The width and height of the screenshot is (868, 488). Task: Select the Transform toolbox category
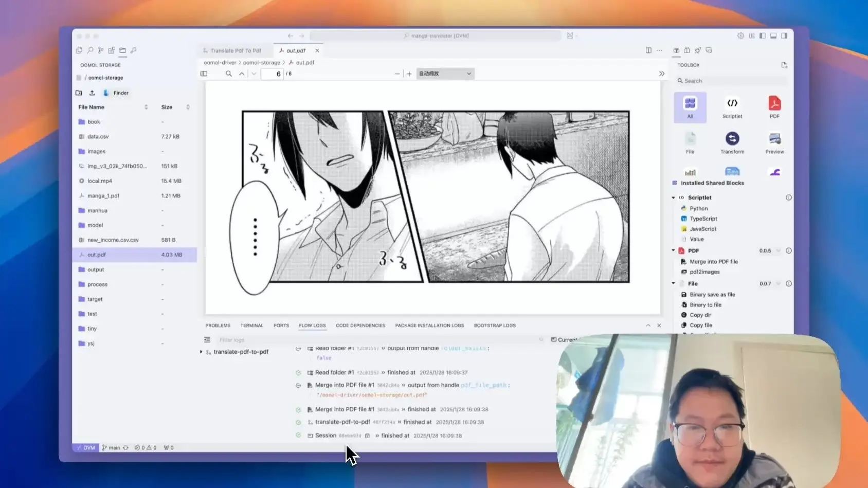coord(732,143)
